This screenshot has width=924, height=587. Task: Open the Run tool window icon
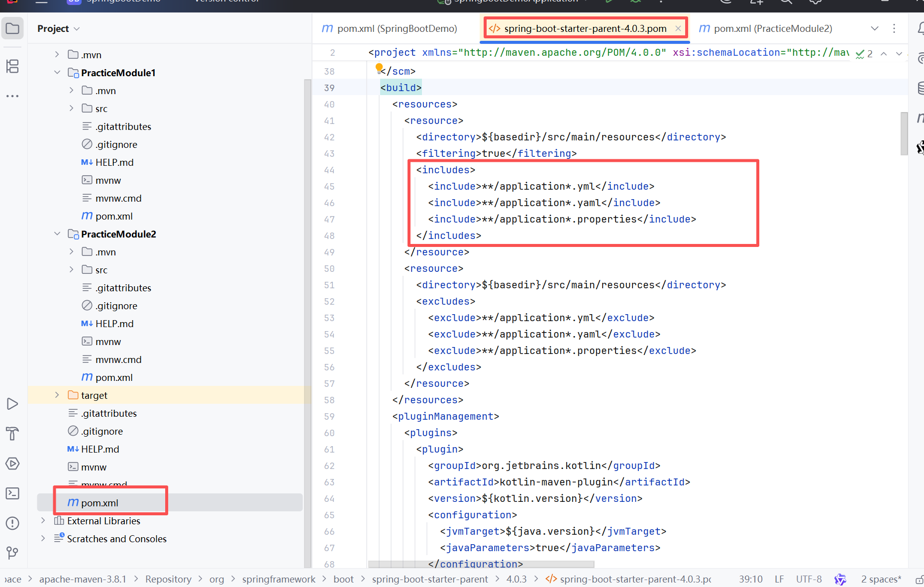point(12,404)
